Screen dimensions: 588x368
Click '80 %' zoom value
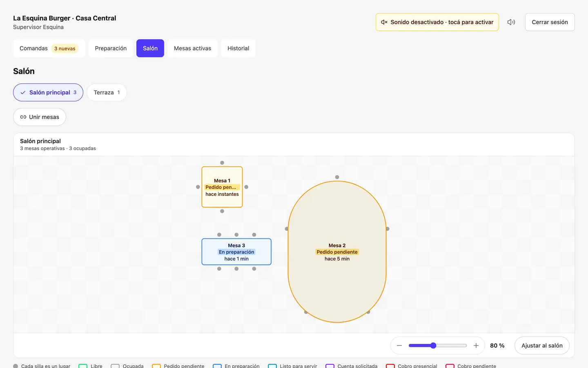[497, 346]
